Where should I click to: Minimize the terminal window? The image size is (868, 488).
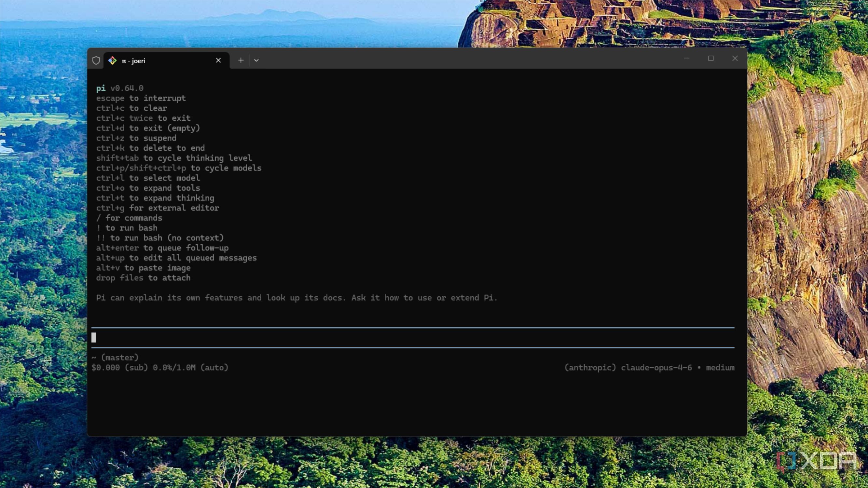tap(686, 58)
